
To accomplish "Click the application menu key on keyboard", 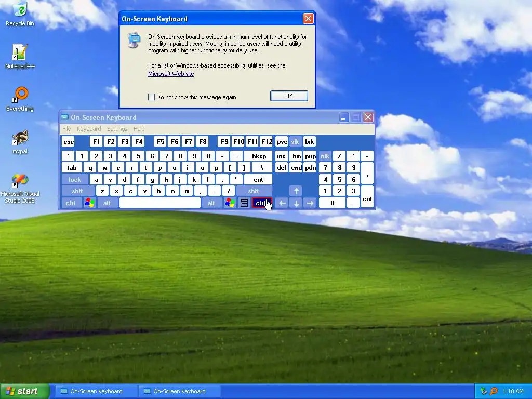I will pos(244,203).
